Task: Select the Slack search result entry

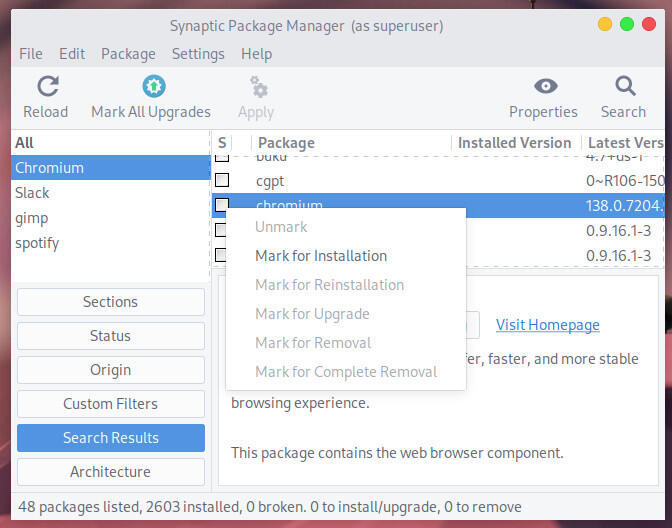Action: [32, 193]
